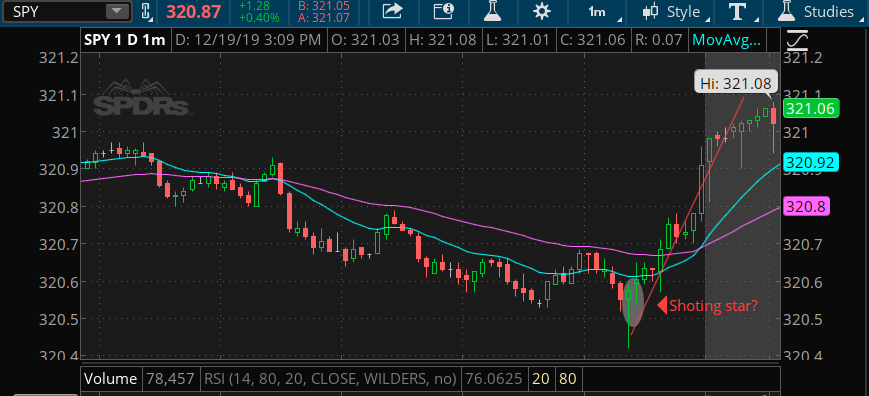Open the symbol info card icon
This screenshot has width=869, height=396.
click(x=444, y=11)
